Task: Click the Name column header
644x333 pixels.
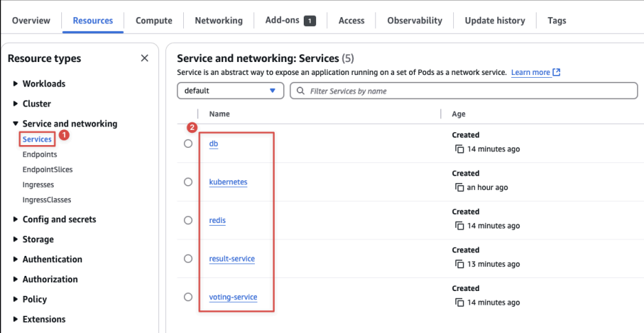Action: pos(219,114)
